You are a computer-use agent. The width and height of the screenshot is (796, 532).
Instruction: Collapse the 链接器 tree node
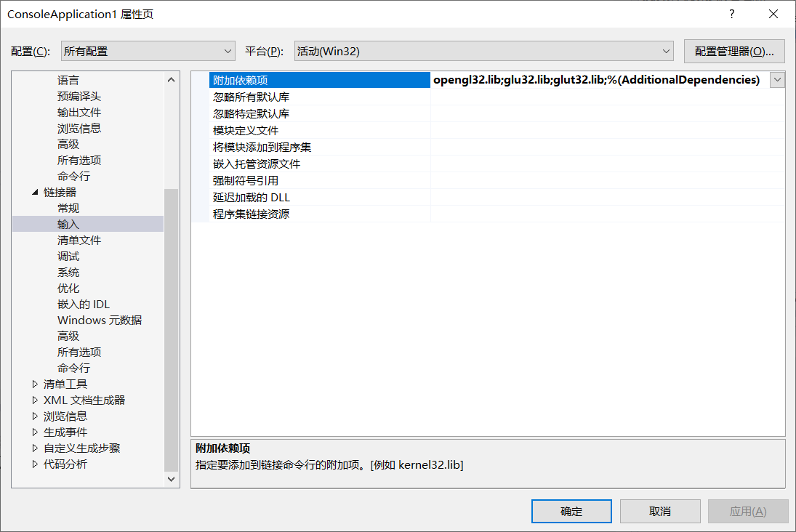pos(35,192)
